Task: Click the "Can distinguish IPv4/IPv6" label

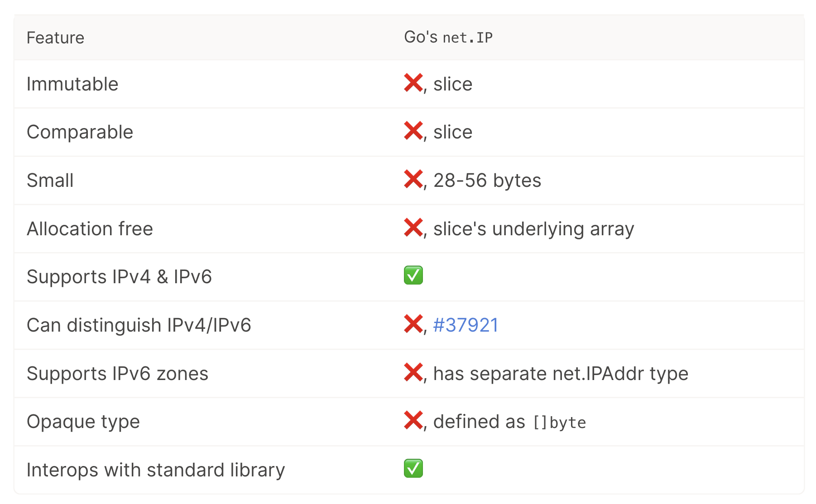Action: click(139, 325)
